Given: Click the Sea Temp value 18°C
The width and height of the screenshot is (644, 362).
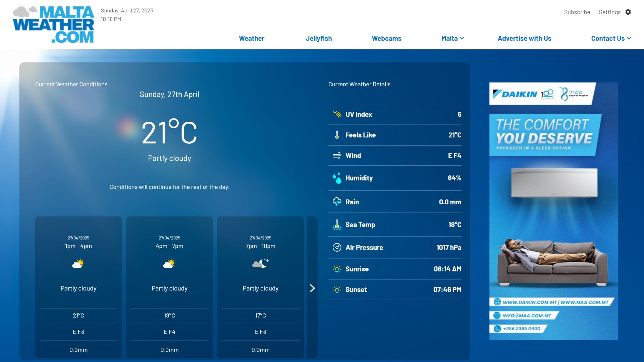Looking at the screenshot, I should pyautogui.click(x=455, y=225).
